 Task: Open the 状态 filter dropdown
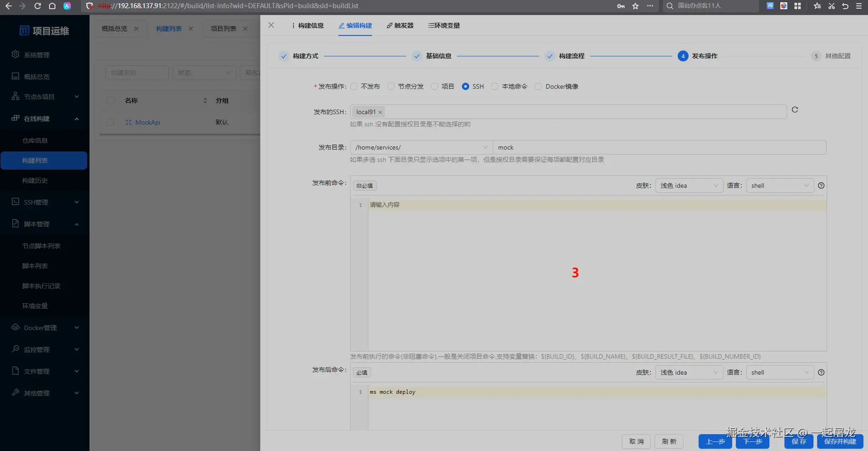(204, 73)
